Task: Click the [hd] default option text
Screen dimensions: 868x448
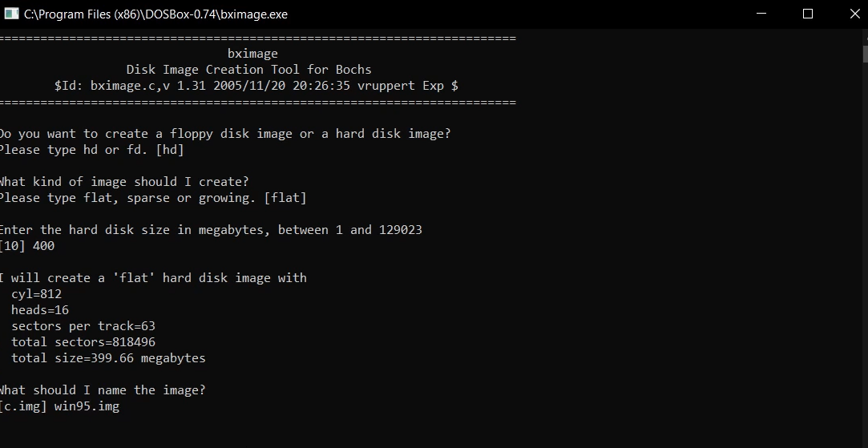Action: [x=170, y=150]
